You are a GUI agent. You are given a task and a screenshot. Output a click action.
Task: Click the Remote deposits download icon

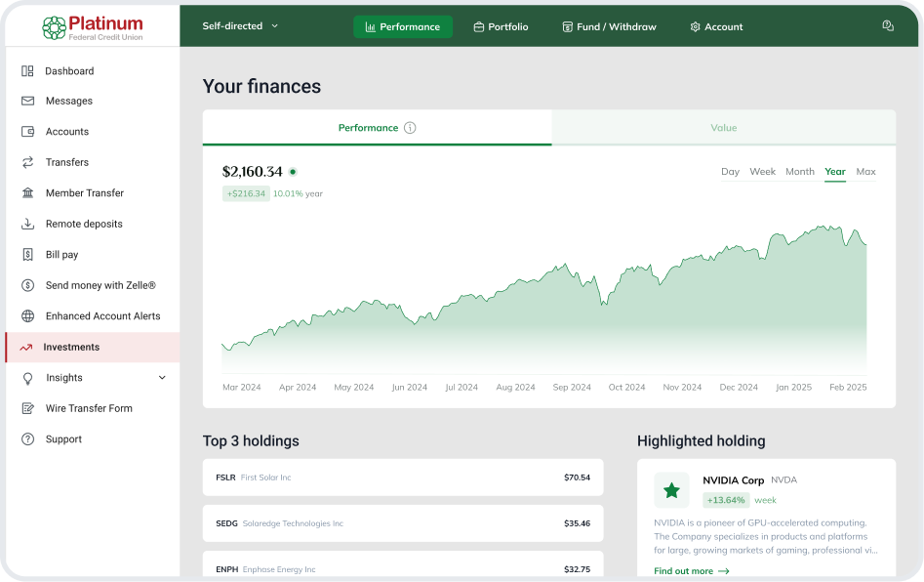[27, 224]
